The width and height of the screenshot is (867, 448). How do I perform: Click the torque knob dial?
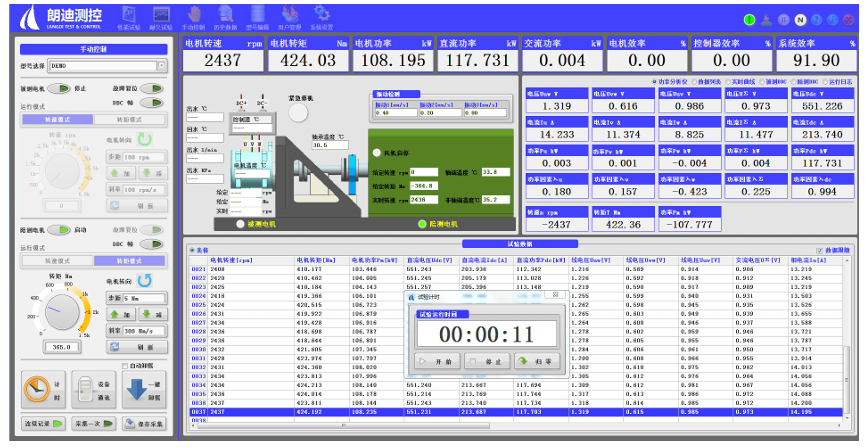point(62,311)
